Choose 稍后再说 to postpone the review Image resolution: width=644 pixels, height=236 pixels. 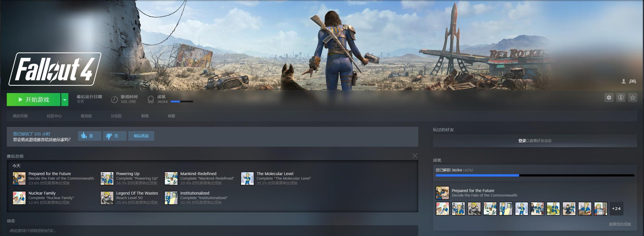point(141,136)
